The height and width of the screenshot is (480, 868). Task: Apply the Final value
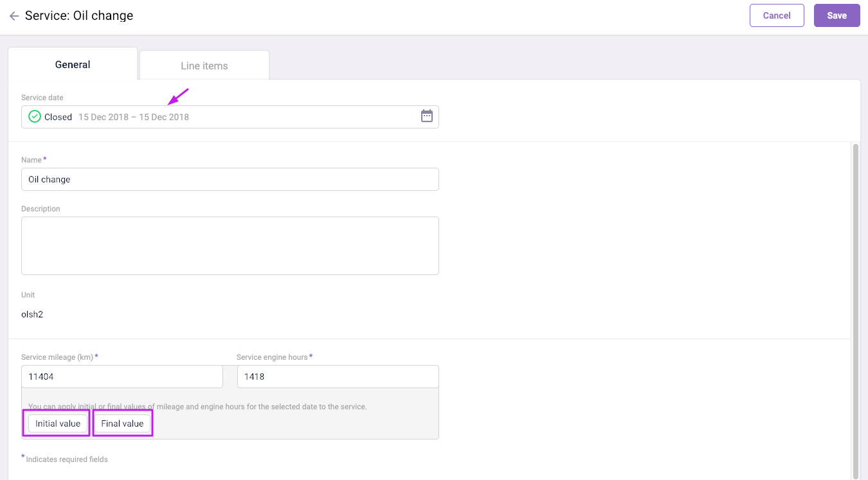tap(122, 423)
